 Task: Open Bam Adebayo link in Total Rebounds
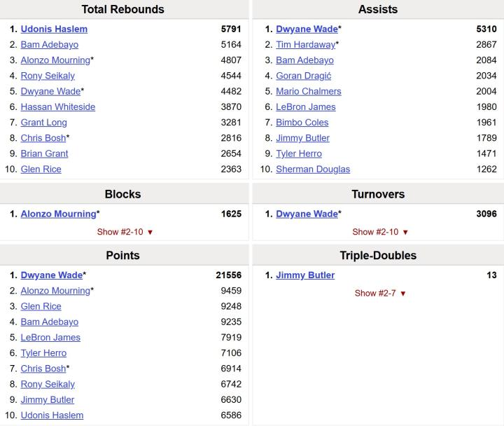(49, 45)
